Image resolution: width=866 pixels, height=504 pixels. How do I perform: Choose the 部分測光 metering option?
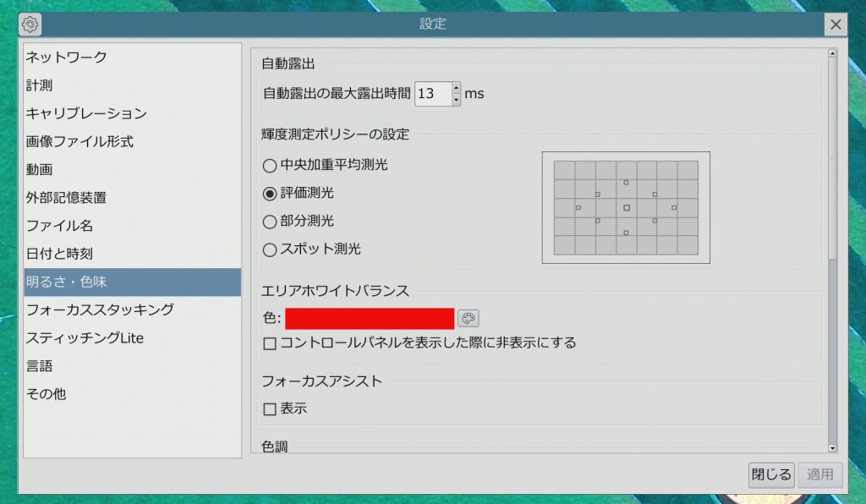tap(270, 222)
